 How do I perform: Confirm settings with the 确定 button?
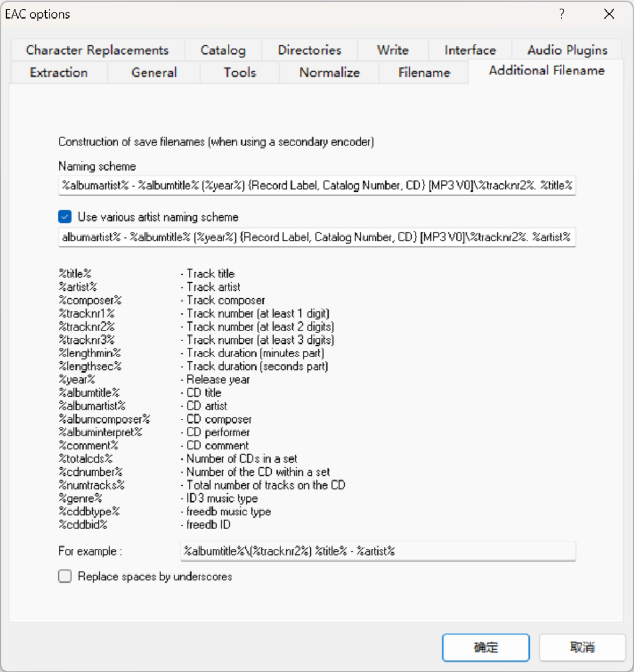[485, 647]
